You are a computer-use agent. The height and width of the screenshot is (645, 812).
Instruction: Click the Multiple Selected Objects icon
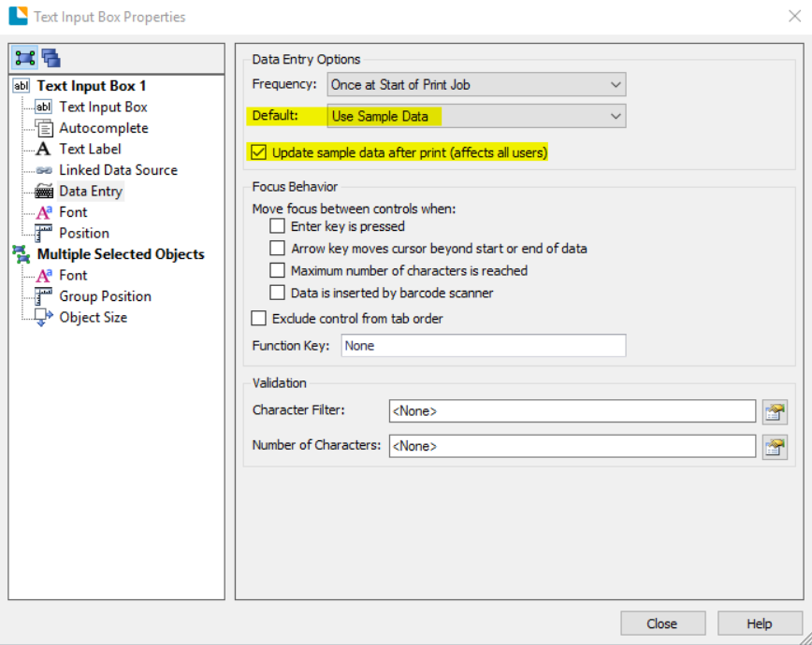(x=22, y=254)
